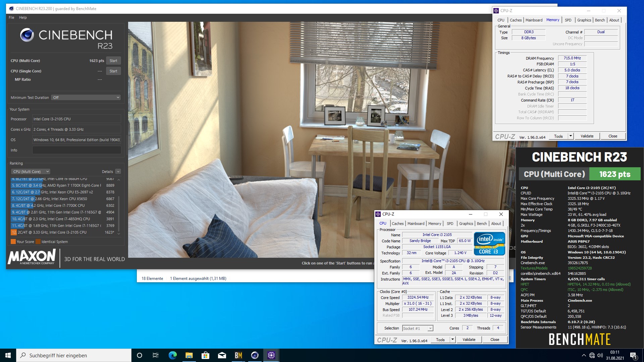Screen dimensions: 644x362
Task: Click the taskbar search box
Action: pyautogui.click(x=74, y=355)
